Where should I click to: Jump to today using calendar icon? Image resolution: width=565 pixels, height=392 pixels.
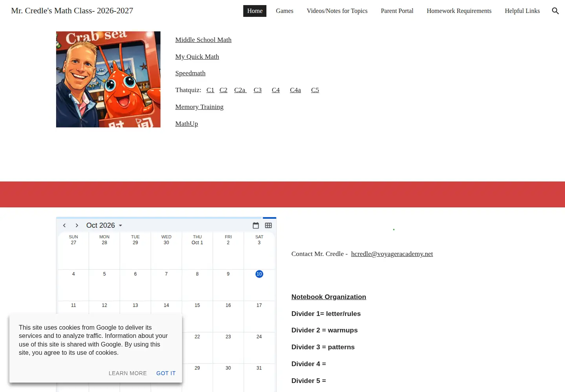click(x=256, y=225)
